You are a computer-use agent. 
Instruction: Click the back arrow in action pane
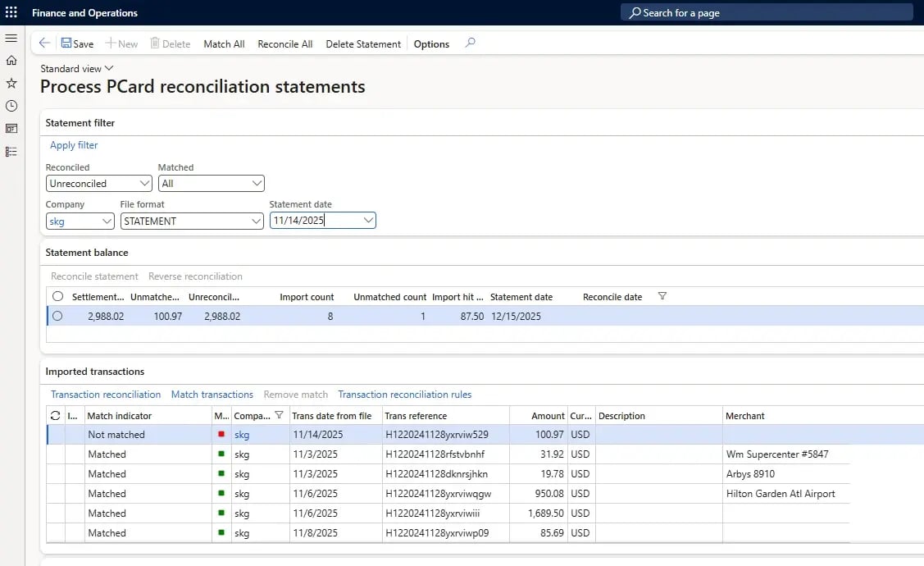coord(44,43)
